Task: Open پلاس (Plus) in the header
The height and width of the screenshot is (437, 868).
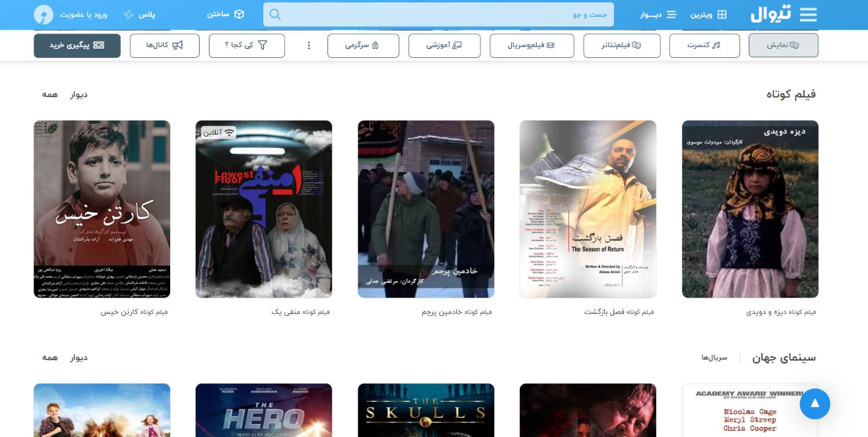Action: tap(139, 14)
